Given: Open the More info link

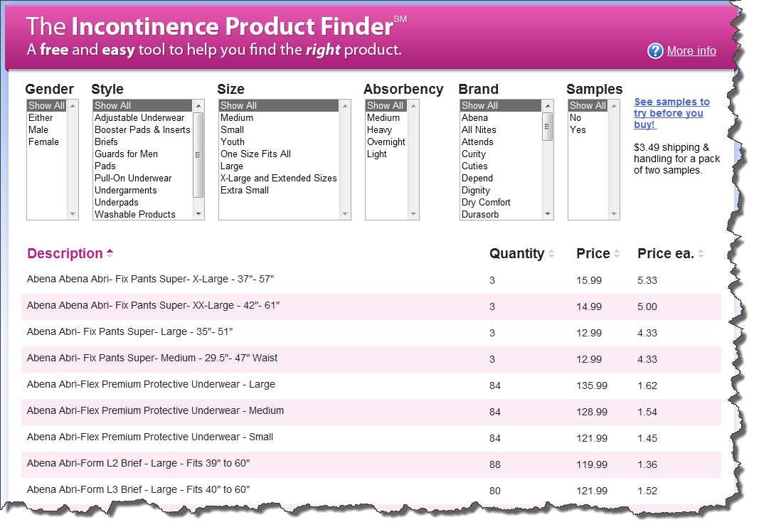Looking at the screenshot, I should pos(691,50).
